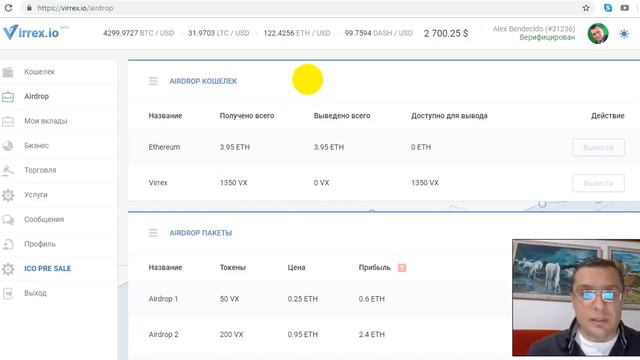Viewport: 640px width, 360px height.
Task: Click the briefcase icon beside Airdrop
Action: pyautogui.click(x=8, y=97)
